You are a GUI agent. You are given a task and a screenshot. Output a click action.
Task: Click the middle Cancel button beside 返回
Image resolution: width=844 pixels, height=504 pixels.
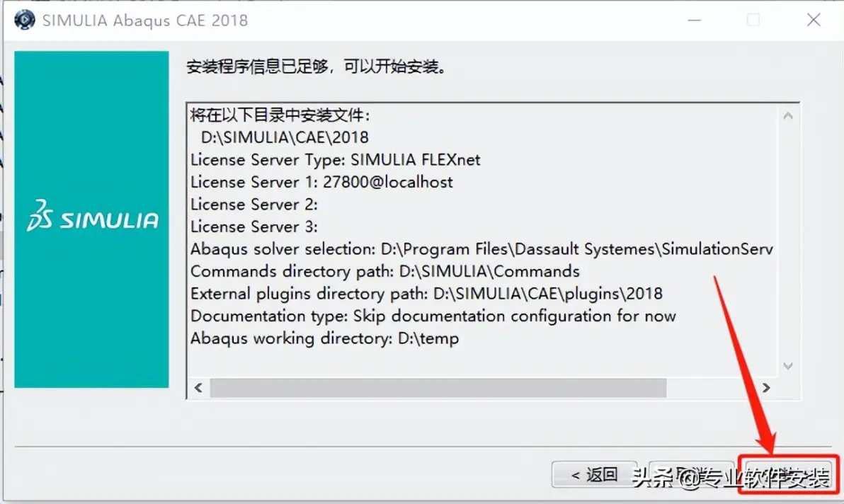click(691, 475)
